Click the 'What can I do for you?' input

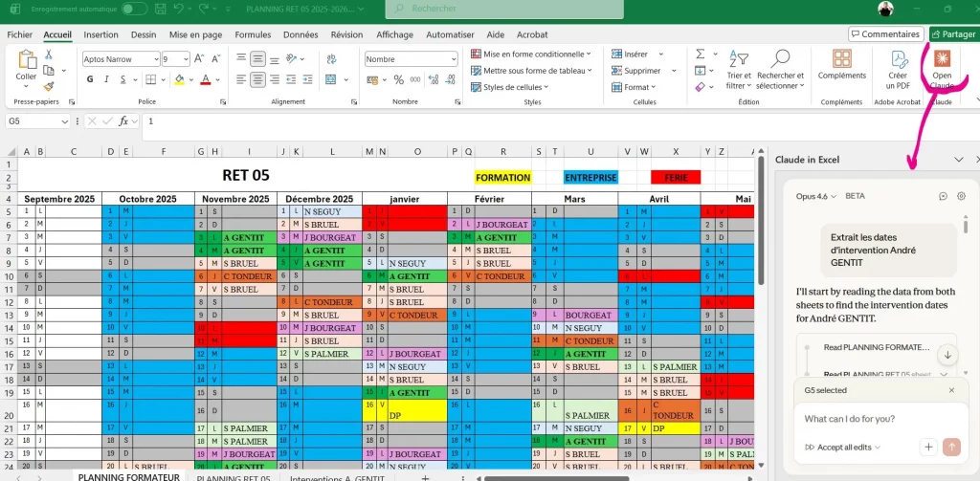pos(861,419)
